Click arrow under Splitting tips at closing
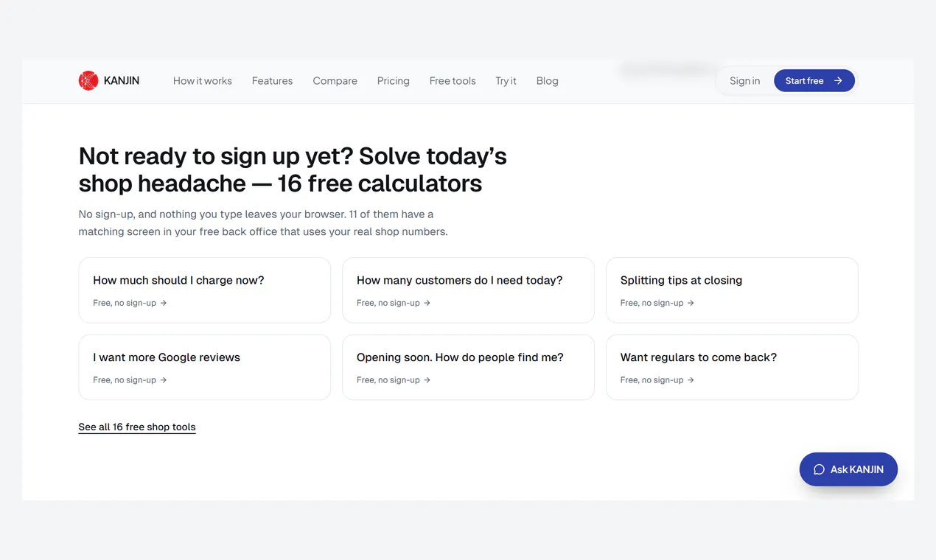936x560 pixels. point(691,303)
